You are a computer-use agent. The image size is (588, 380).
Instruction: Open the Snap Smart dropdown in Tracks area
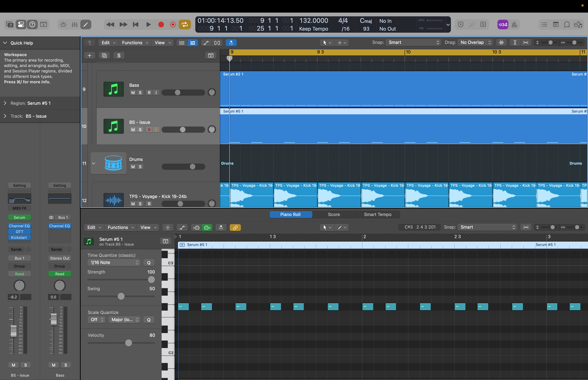click(413, 43)
